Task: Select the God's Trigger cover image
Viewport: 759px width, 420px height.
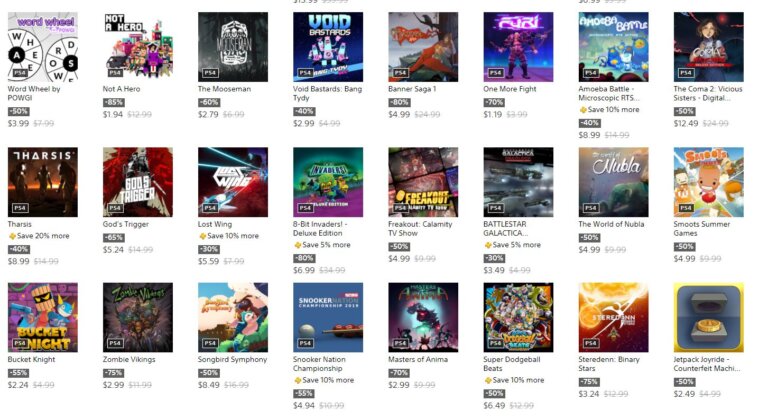Action: pos(138,182)
